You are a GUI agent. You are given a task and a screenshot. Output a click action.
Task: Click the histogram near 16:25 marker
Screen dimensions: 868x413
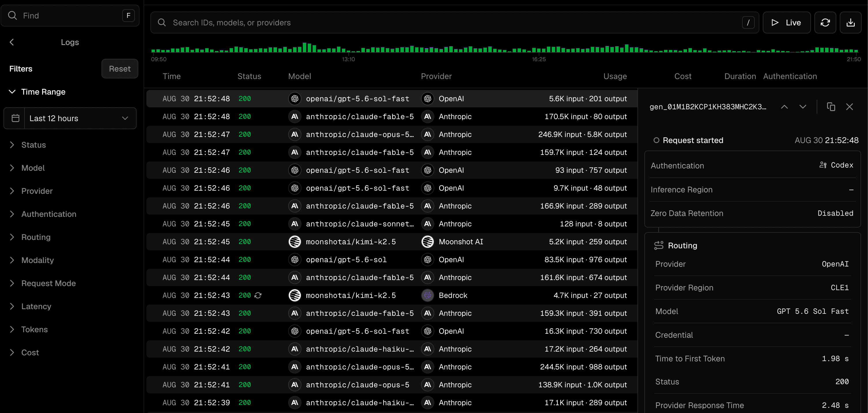pyautogui.click(x=538, y=50)
